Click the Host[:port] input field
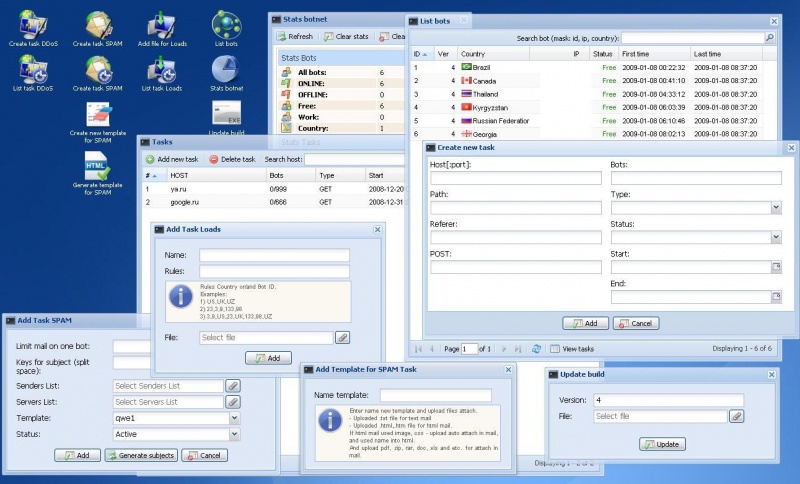 tap(515, 179)
